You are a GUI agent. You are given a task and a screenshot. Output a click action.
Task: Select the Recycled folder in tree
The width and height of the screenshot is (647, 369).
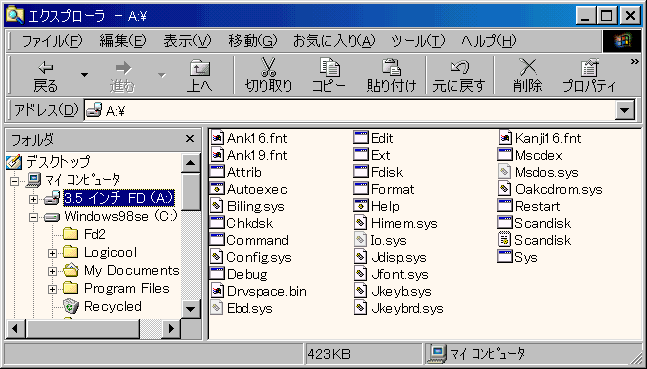(x=113, y=306)
